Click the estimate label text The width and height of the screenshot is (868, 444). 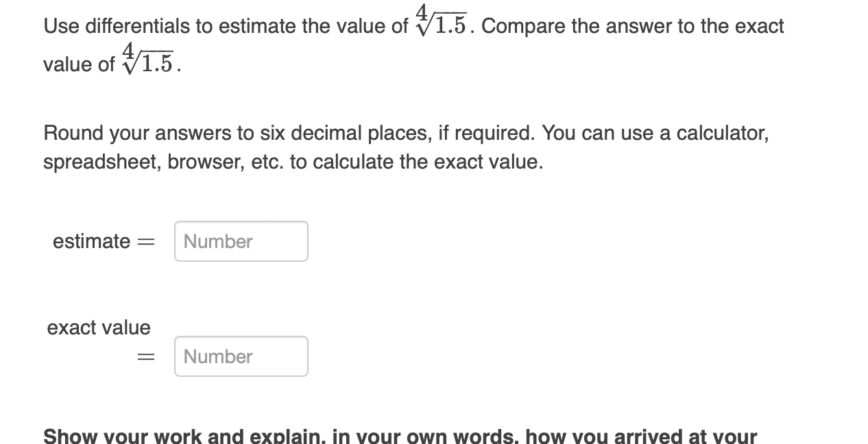point(92,241)
